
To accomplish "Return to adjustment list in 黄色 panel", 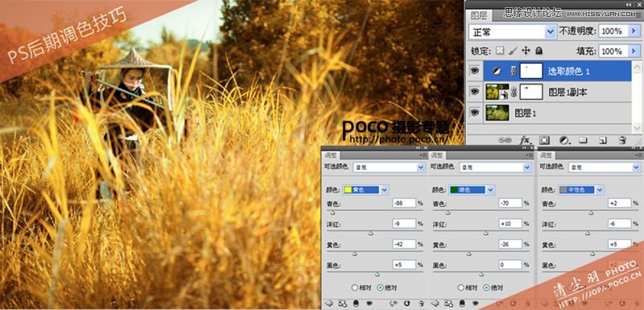I will click(328, 303).
